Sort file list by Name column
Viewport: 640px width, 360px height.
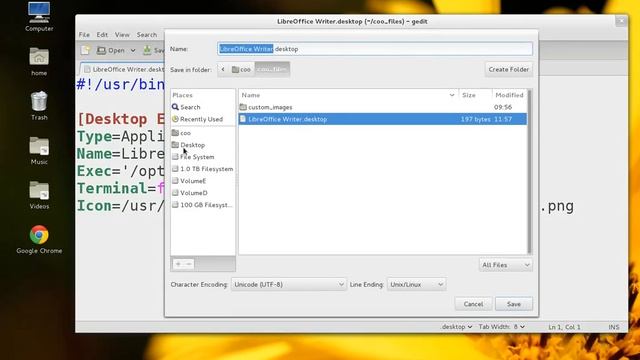[x=348, y=95]
